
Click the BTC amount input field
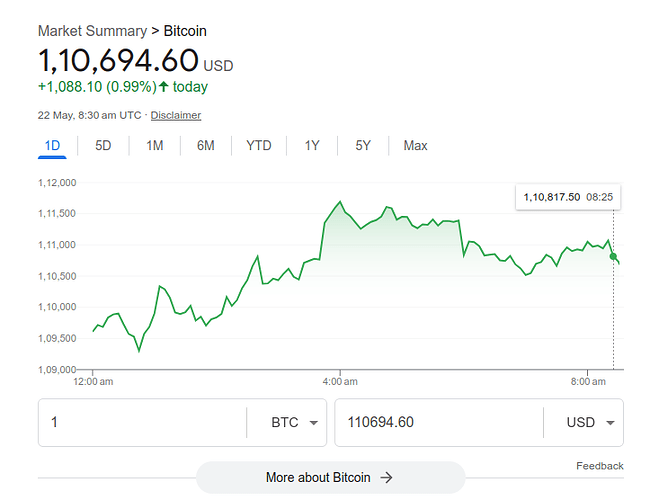[143, 422]
